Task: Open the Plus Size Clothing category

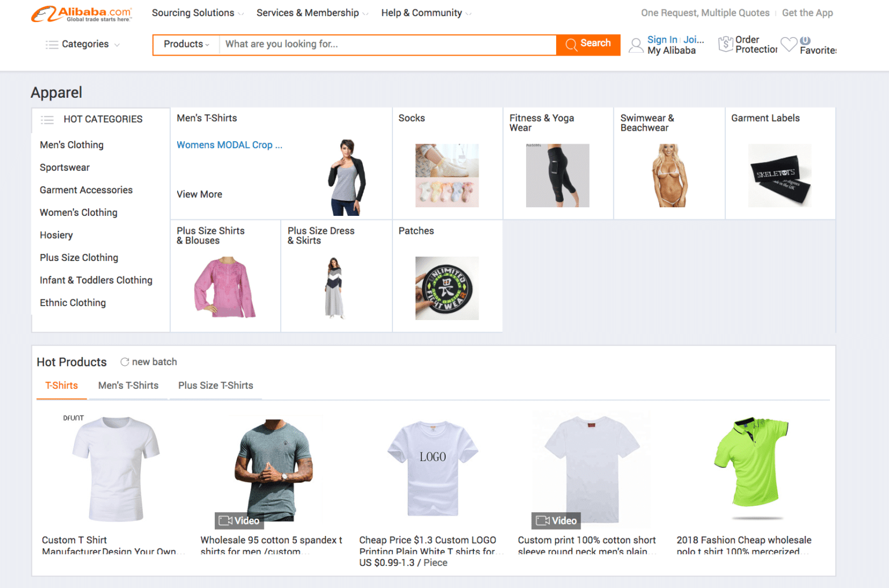Action: (x=79, y=258)
